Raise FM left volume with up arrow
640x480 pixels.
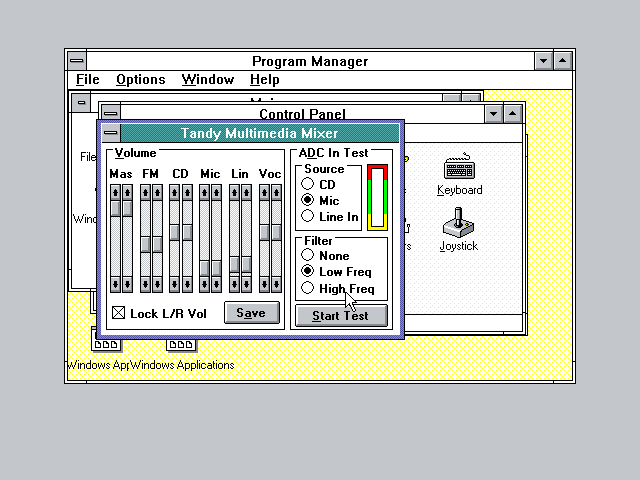pos(145,192)
